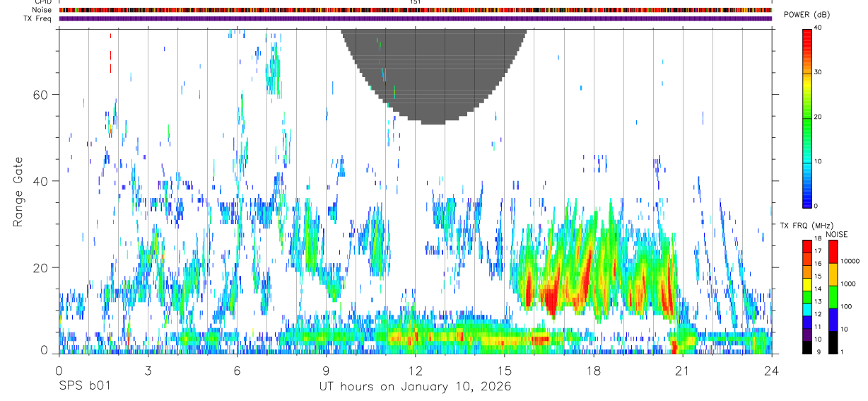Click the purple TX Freq strip above the plot
This screenshot has height=401, width=868.
(415, 18)
